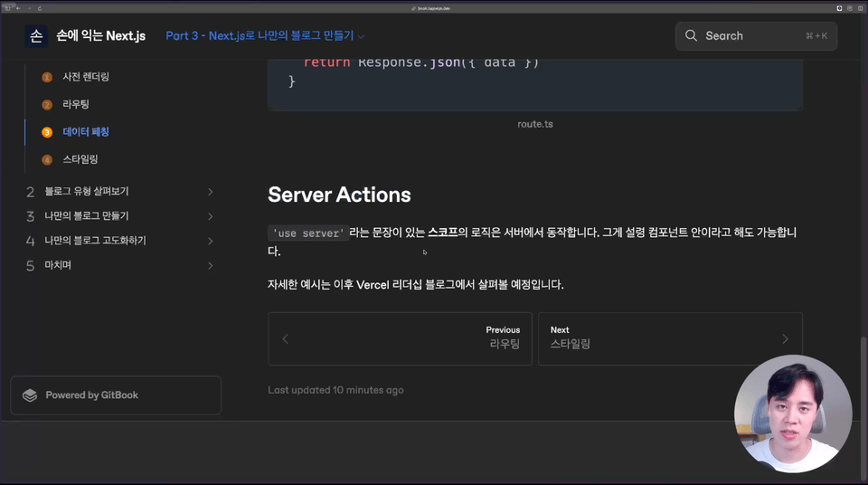868x485 pixels.
Task: Click the Search field
Action: (756, 36)
